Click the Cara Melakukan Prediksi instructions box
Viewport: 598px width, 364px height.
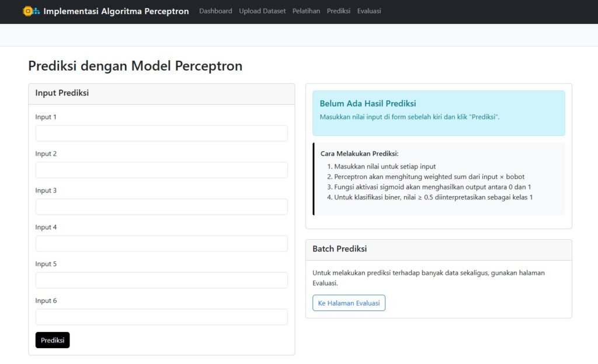pyautogui.click(x=439, y=179)
